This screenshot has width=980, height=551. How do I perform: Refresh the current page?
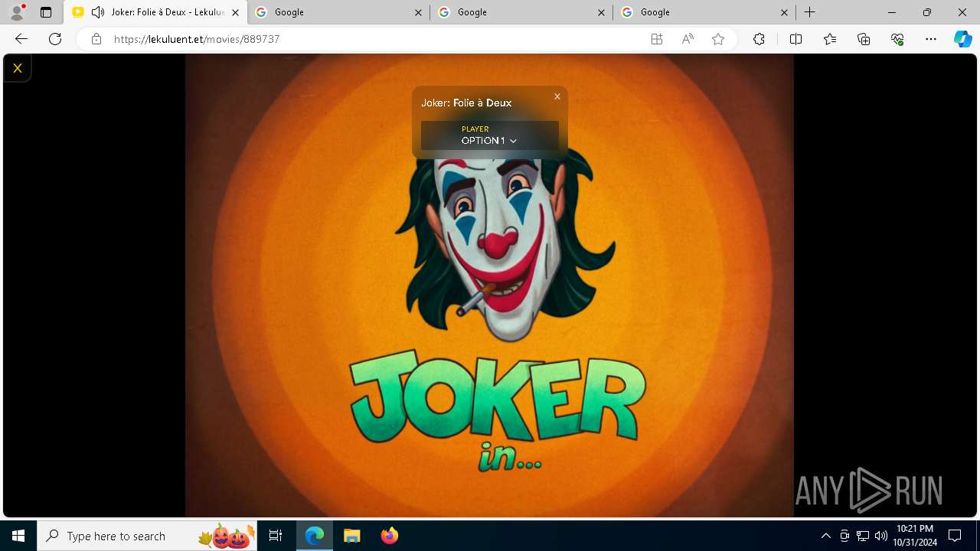(x=55, y=39)
